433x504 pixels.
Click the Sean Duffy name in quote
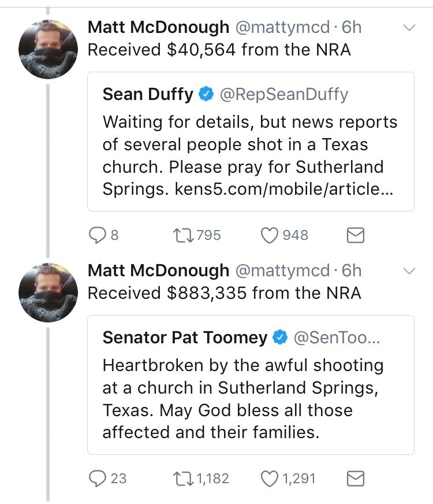[x=148, y=94]
